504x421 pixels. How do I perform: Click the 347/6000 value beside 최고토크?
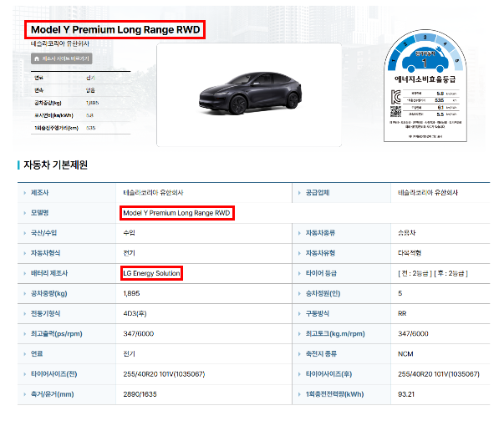tap(414, 334)
